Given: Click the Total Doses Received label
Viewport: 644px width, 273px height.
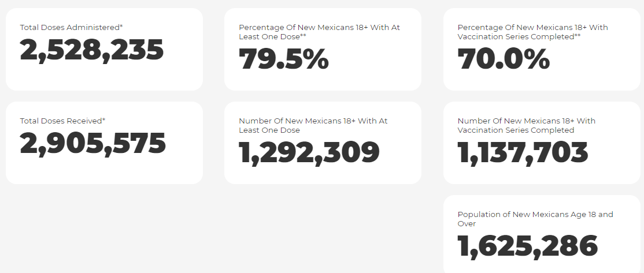Looking at the screenshot, I should tap(61, 121).
